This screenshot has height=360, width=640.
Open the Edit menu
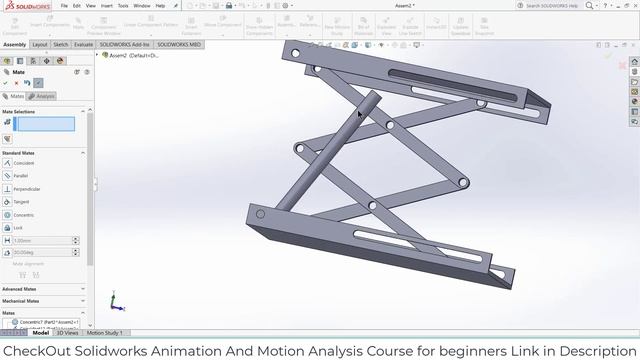(77, 6)
